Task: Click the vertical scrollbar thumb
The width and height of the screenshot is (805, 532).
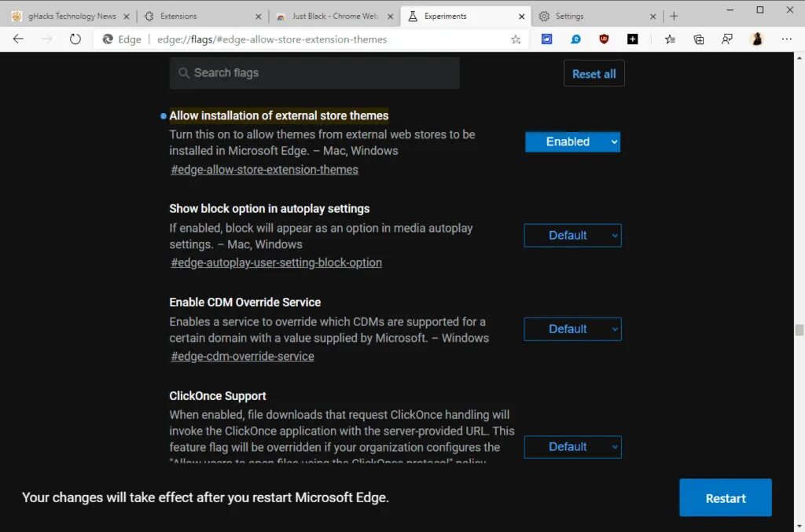Action: tap(799, 330)
